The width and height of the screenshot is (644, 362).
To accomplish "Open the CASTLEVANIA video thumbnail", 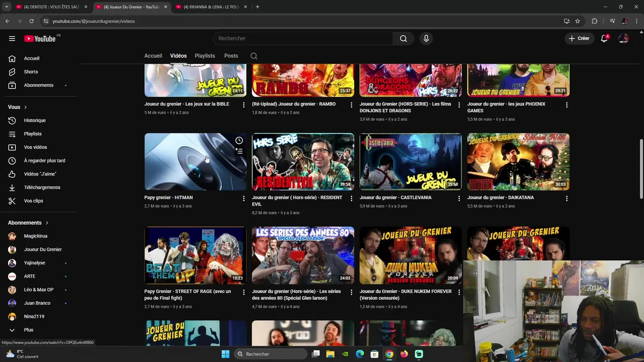I will [x=411, y=161].
